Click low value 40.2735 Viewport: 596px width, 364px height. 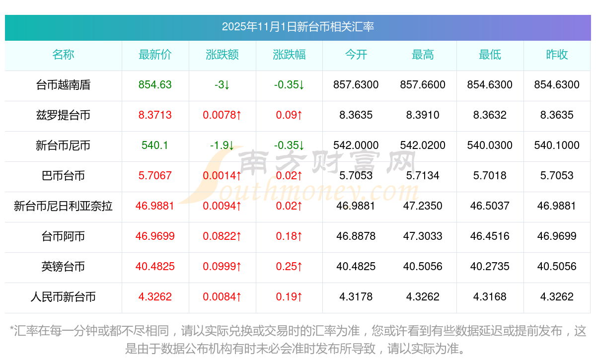(490, 267)
